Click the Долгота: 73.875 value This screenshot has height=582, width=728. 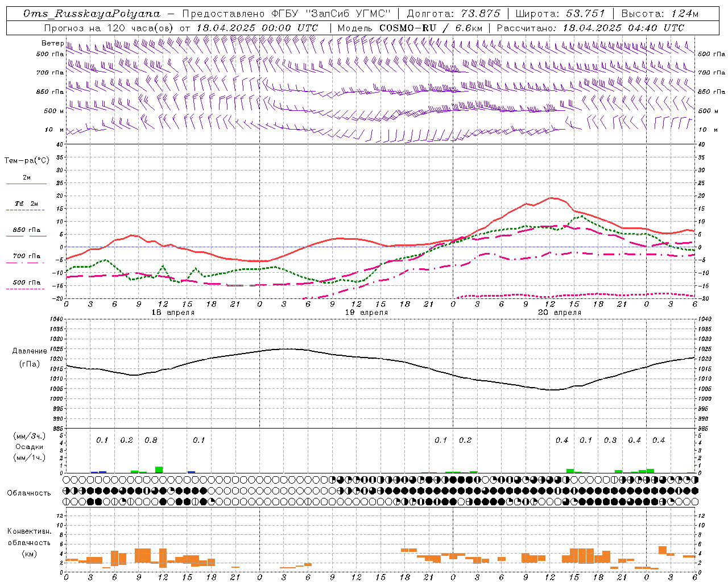coord(454,14)
